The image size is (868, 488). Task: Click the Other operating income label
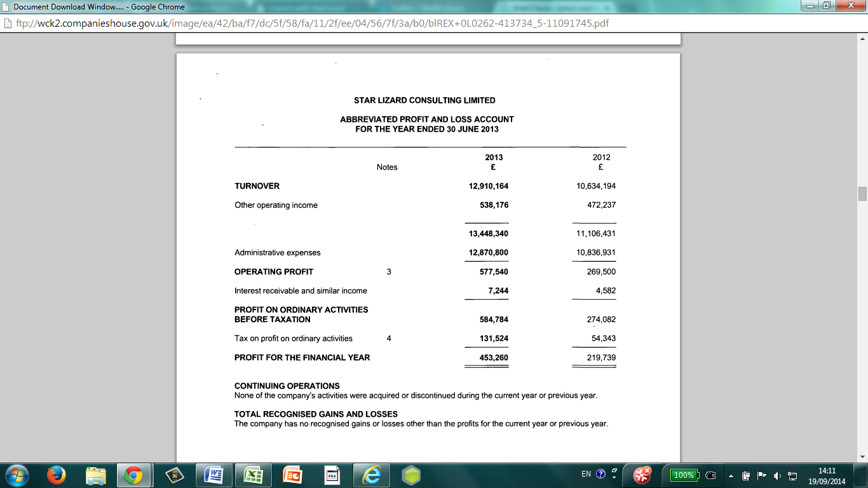(276, 205)
